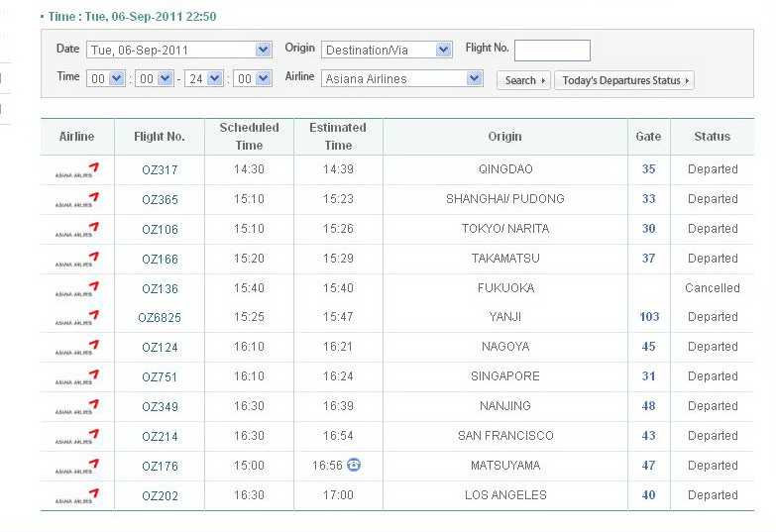Click the Search button
This screenshot has width=776, height=532.
point(523,80)
